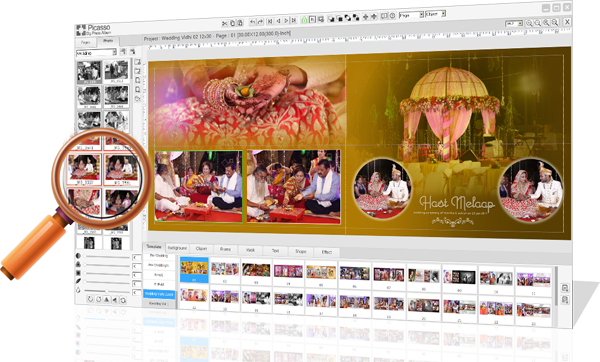Open the Mask tab
Image resolution: width=600 pixels, height=362 pixels.
[x=250, y=250]
